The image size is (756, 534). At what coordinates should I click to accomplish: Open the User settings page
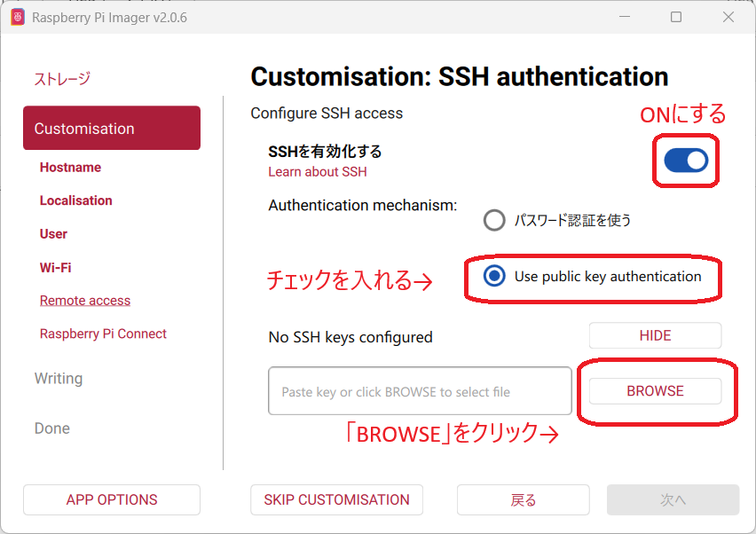tap(53, 234)
